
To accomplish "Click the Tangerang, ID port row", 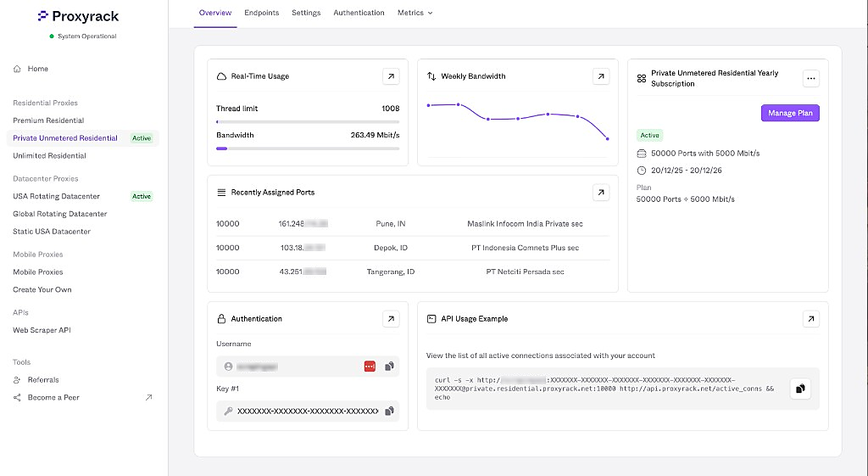I will tap(413, 272).
